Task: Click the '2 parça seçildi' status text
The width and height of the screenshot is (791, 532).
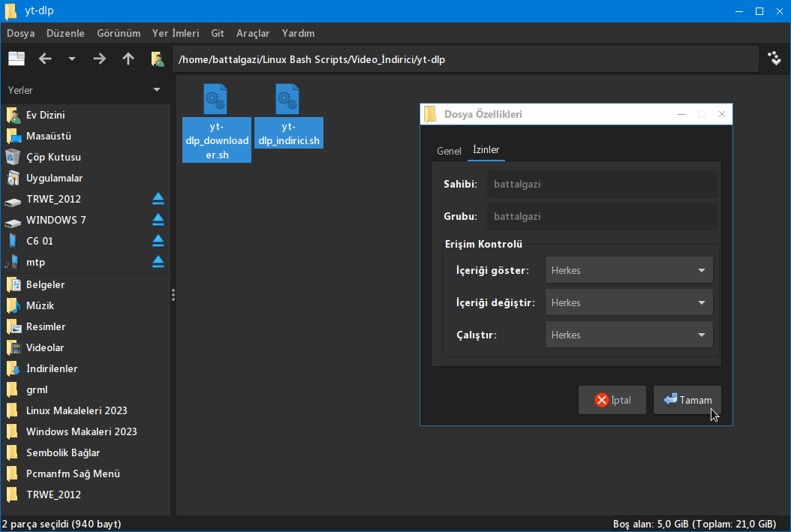Action: (62, 524)
